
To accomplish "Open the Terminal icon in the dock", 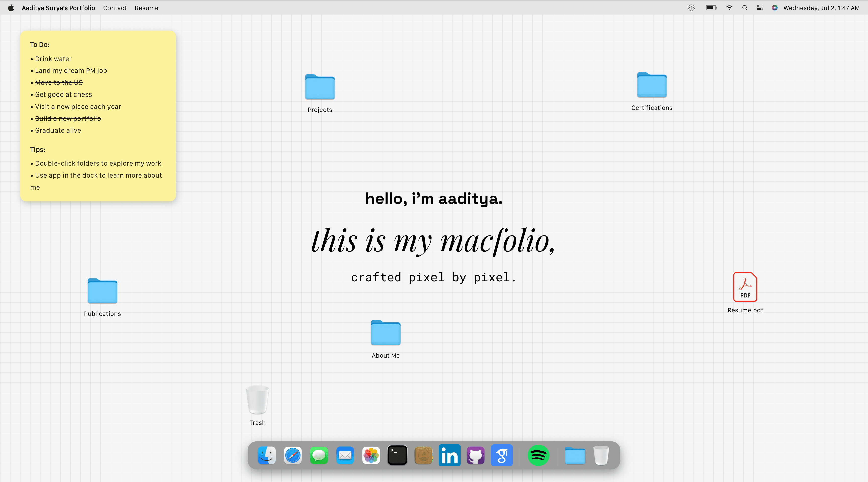I will [397, 455].
